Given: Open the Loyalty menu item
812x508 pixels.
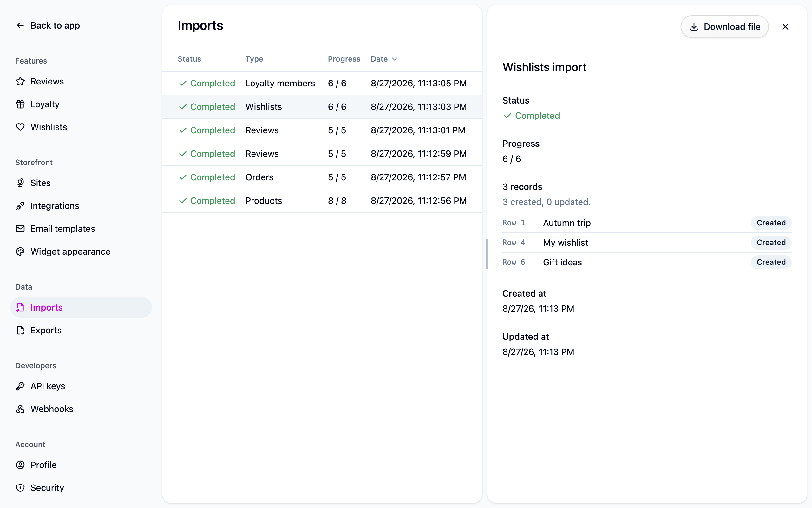Looking at the screenshot, I should click(x=81, y=104).
